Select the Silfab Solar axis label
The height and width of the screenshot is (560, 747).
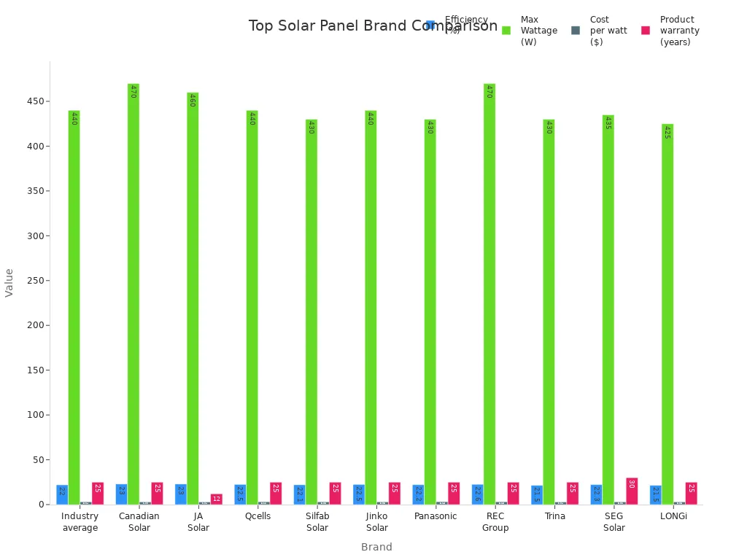coord(317,522)
